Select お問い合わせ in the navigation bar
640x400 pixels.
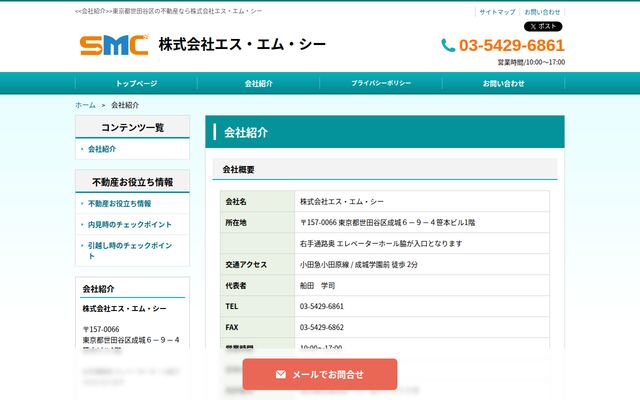(x=503, y=83)
